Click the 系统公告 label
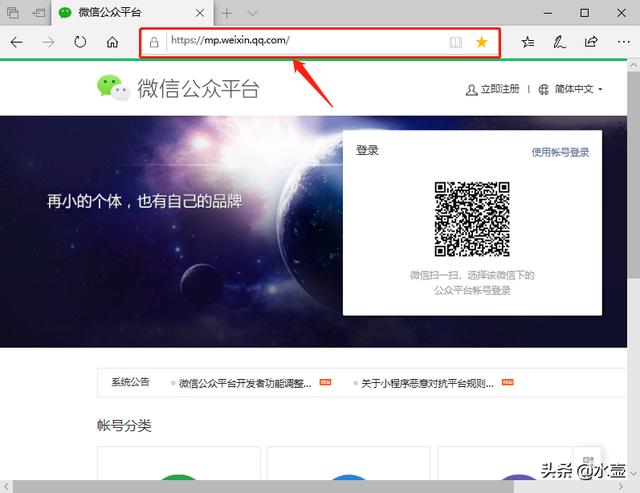This screenshot has width=640, height=493. tap(131, 382)
